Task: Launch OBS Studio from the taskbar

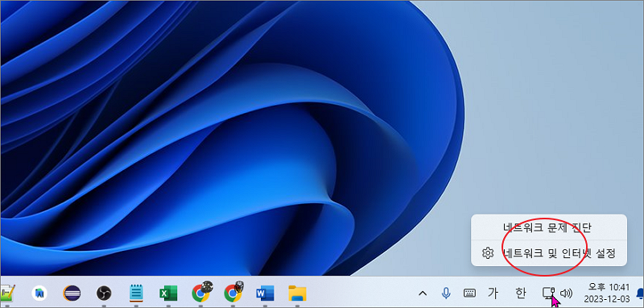Action: tap(104, 294)
